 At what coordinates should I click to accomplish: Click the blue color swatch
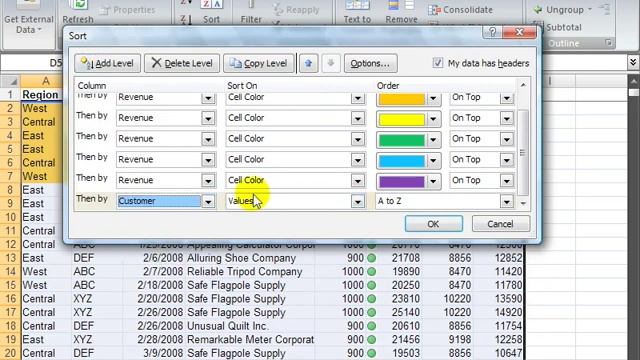(402, 160)
